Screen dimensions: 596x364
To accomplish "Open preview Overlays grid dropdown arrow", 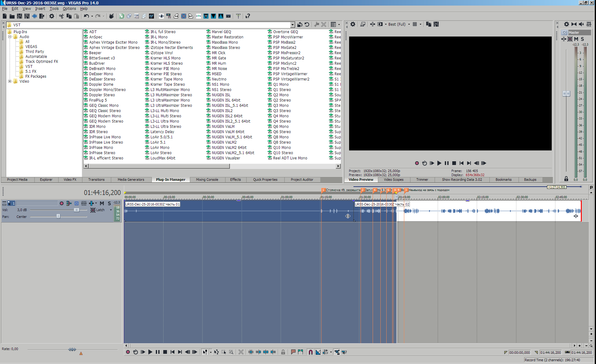I will pos(420,24).
